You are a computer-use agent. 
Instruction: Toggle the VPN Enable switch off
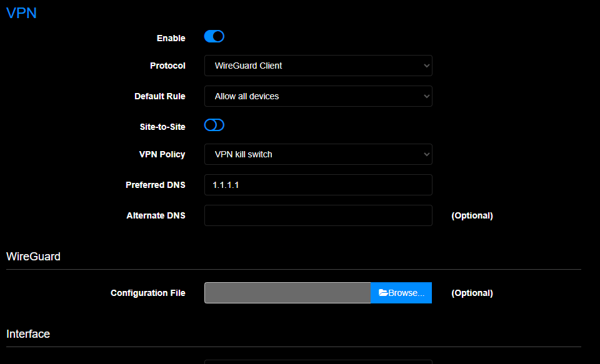[x=214, y=36]
